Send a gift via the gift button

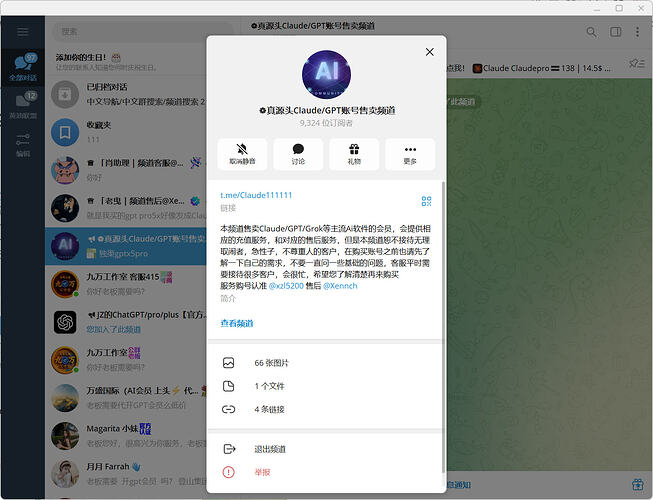[354, 154]
